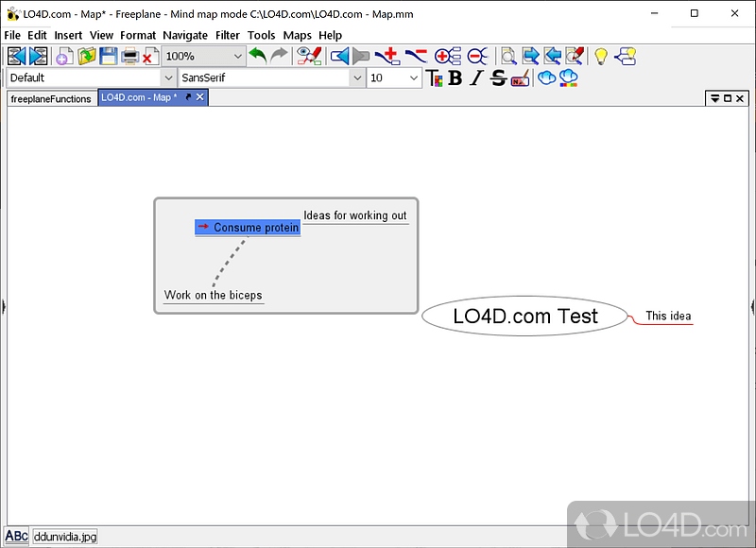This screenshot has height=548, width=756.
Task: Select the This idea node
Action: [x=668, y=317]
